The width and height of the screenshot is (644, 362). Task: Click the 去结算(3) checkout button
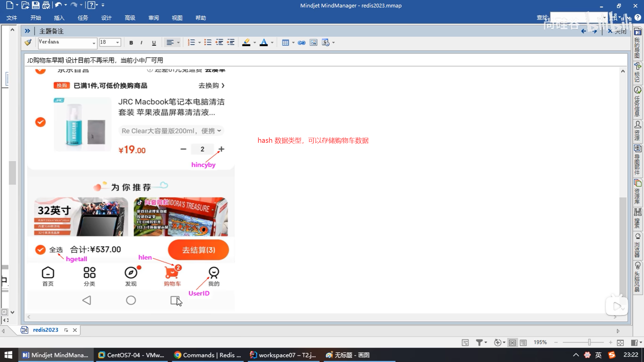tap(198, 250)
